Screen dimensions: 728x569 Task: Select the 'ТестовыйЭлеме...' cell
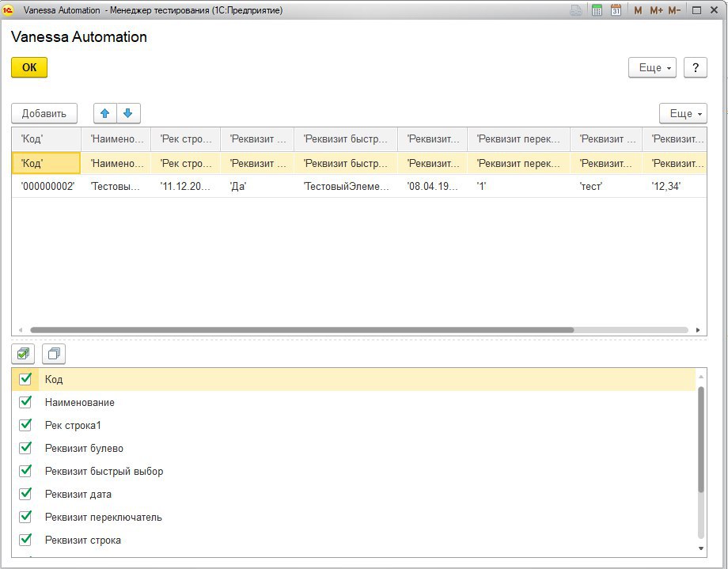click(x=346, y=186)
